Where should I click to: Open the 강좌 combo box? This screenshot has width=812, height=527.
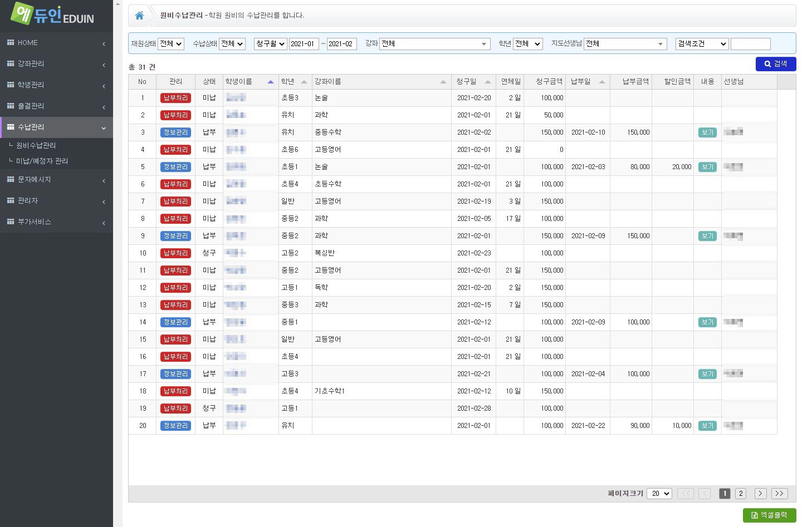tap(435, 44)
